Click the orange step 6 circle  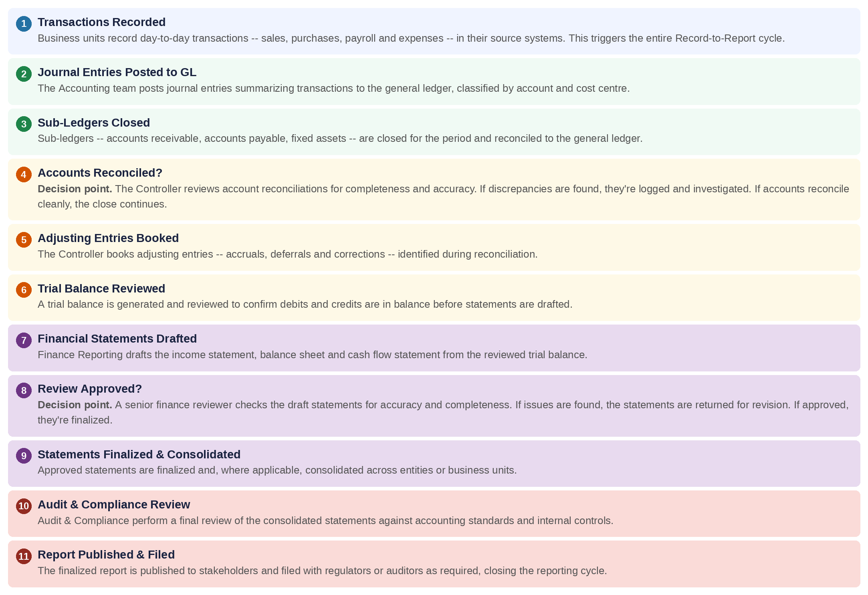point(24,290)
